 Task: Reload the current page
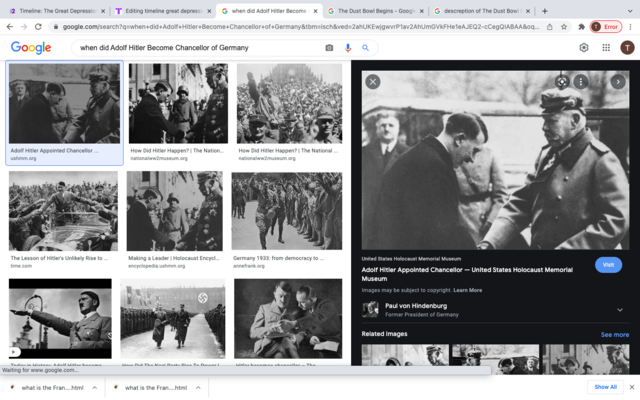[38, 27]
